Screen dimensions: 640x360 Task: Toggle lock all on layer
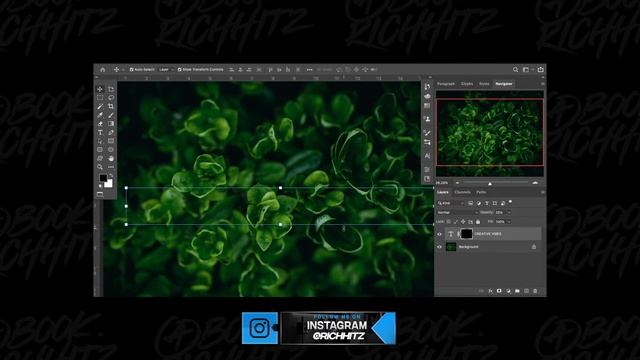click(x=478, y=222)
